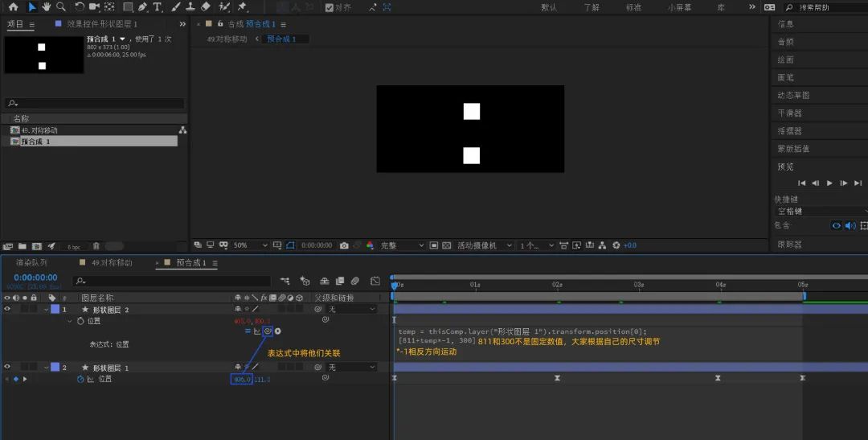868x440 pixels.
Task: Click the New Folder icon in Project panel
Action: click(23, 246)
